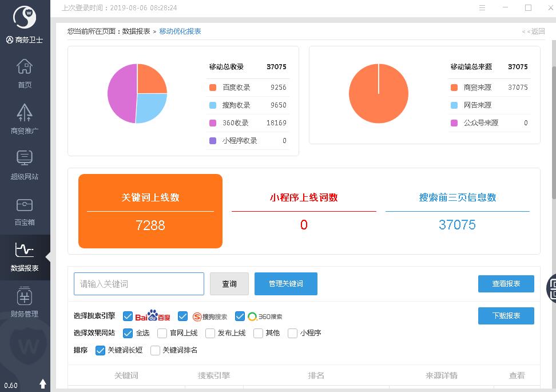Open the 首页 home icon in sidebar
This screenshot has height=392, width=556.
coord(25,68)
